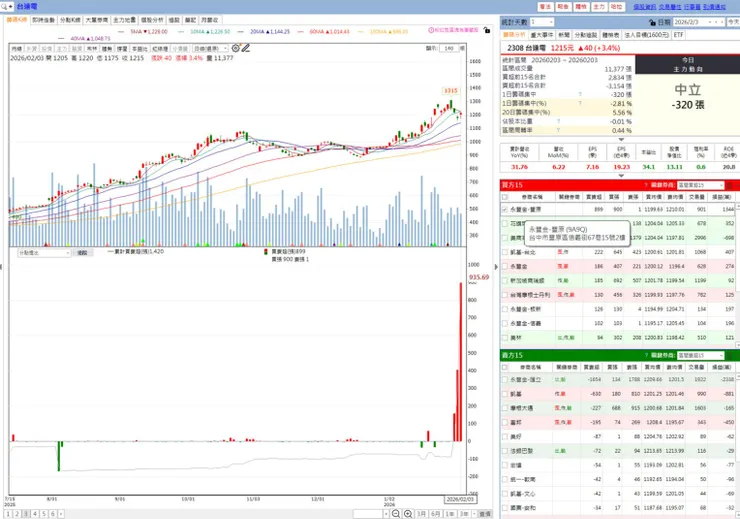Viewport: 740px width, 519px height.
Task: Switch to the 大量券商 tab
Action: [x=96, y=20]
